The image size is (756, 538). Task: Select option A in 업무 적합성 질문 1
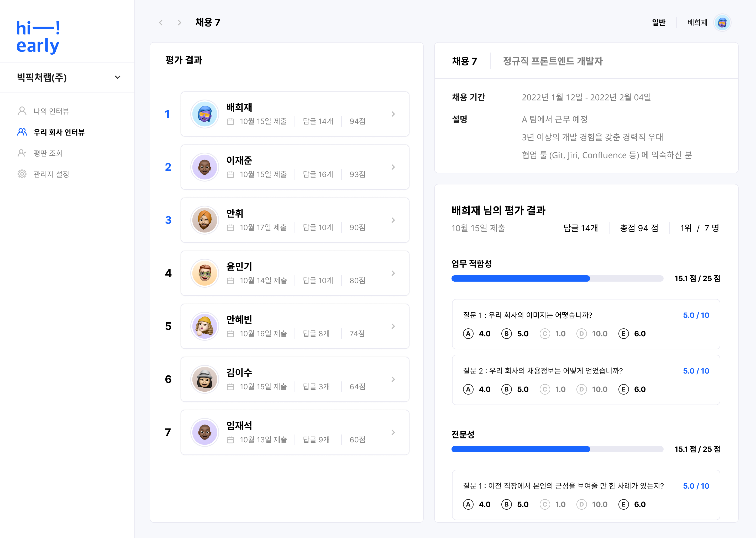point(468,334)
